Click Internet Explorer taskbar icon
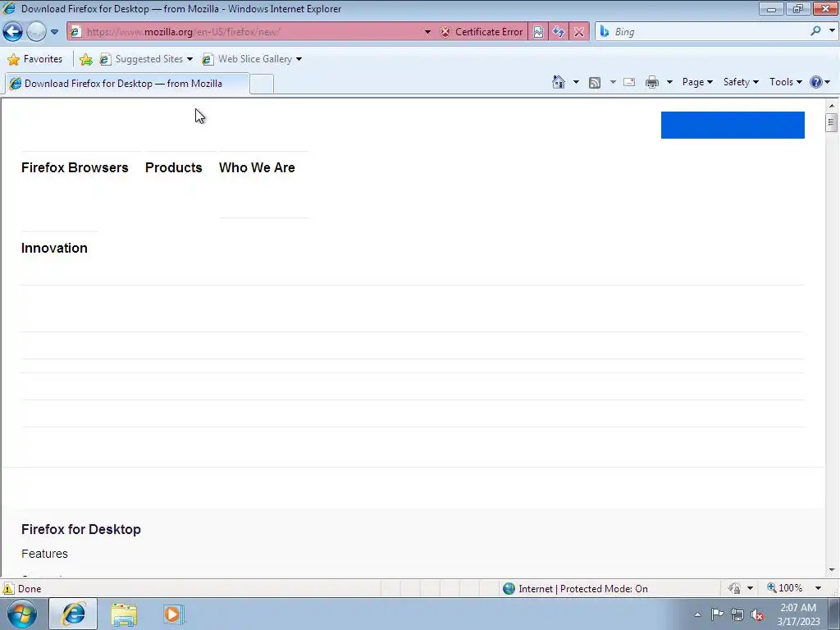The height and width of the screenshot is (630, 840). coord(73,614)
